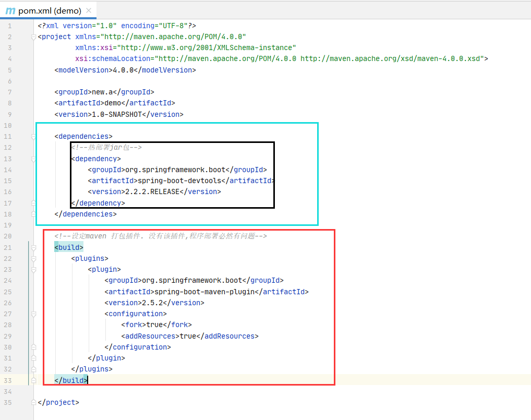
Task: Click the xsi:schemaLocation attribute value
Action: coord(319,59)
